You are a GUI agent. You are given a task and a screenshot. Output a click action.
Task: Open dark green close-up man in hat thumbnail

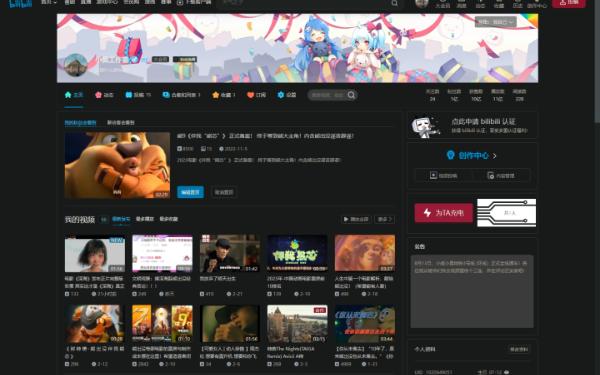coord(230,323)
